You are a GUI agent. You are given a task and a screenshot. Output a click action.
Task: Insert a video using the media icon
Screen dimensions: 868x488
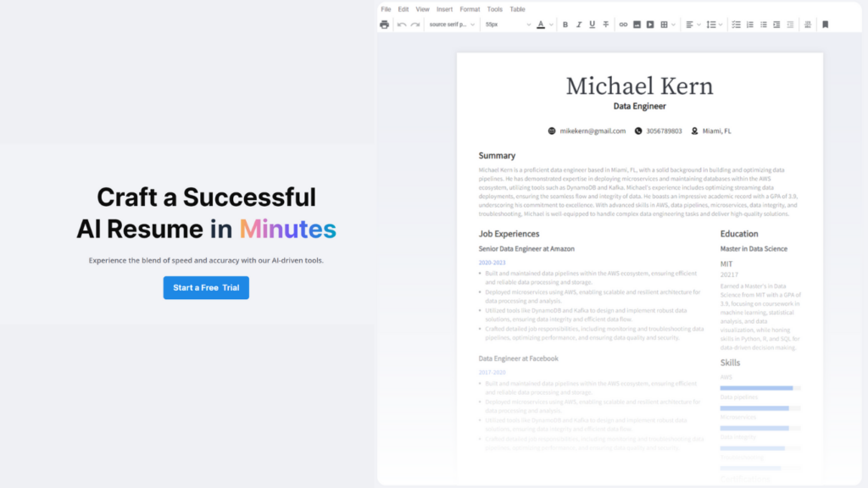[x=650, y=25]
